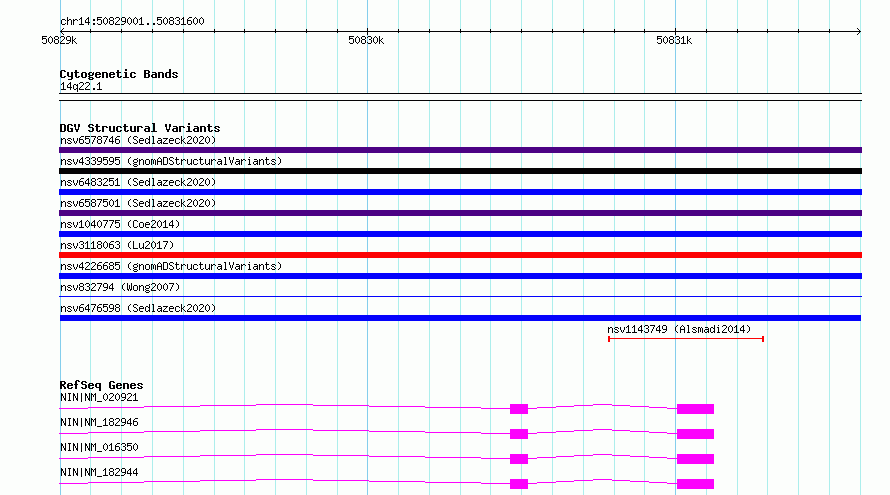Open variant nsv4339595 (gnomADStructuralVariants) label
The image size is (890, 495).
coord(171,161)
